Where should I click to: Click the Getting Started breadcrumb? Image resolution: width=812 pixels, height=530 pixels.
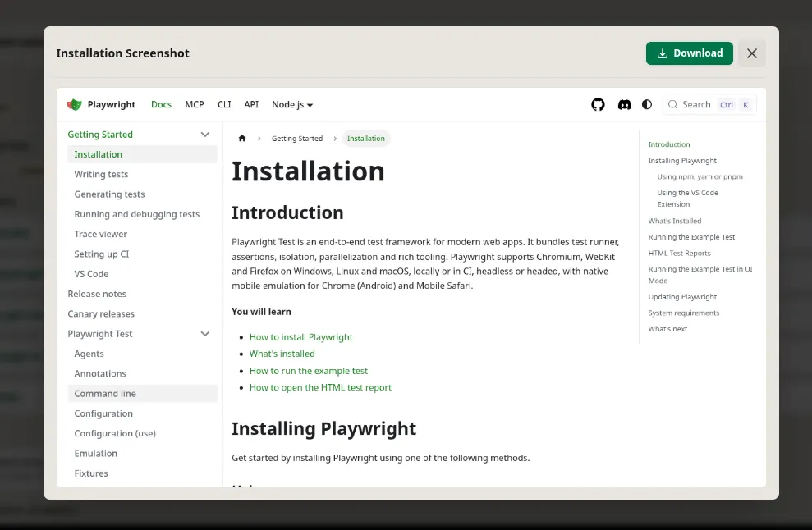(x=297, y=138)
